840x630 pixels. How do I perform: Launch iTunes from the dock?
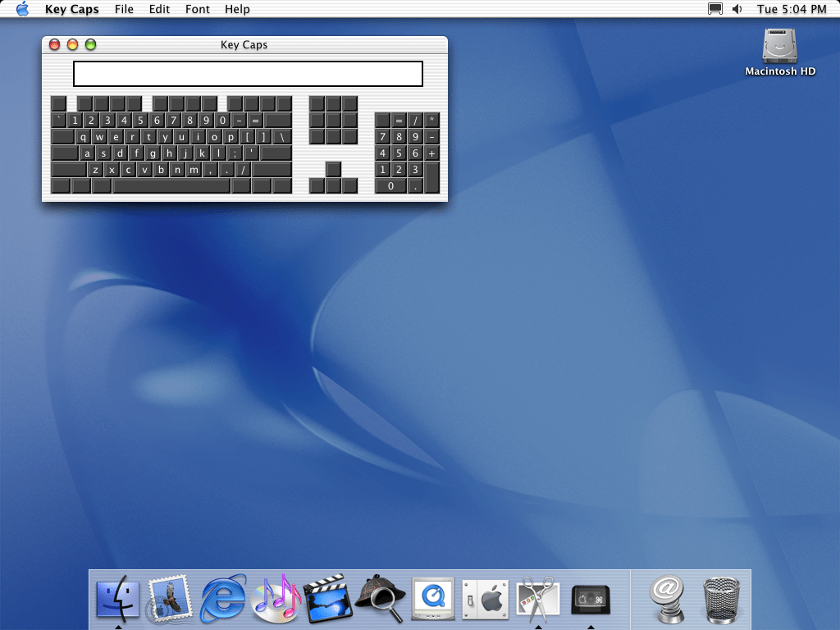pyautogui.click(x=276, y=598)
